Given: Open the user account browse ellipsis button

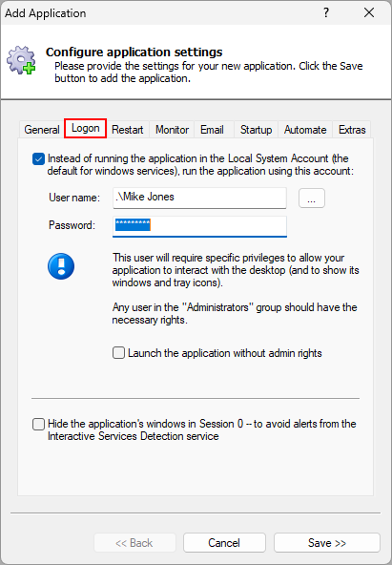Looking at the screenshot, I should pos(312,199).
